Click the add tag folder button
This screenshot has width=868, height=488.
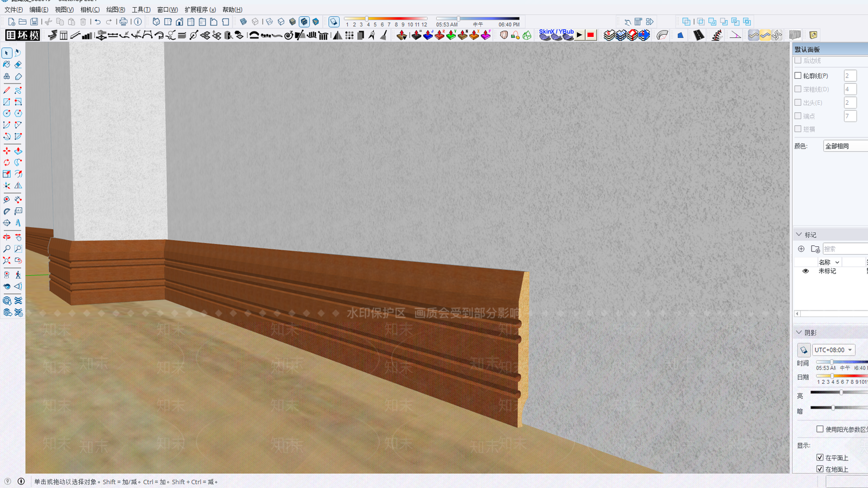coord(815,249)
